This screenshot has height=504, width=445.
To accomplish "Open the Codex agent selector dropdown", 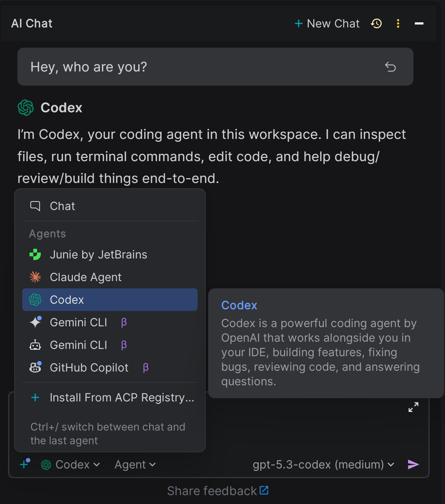I will point(71,465).
